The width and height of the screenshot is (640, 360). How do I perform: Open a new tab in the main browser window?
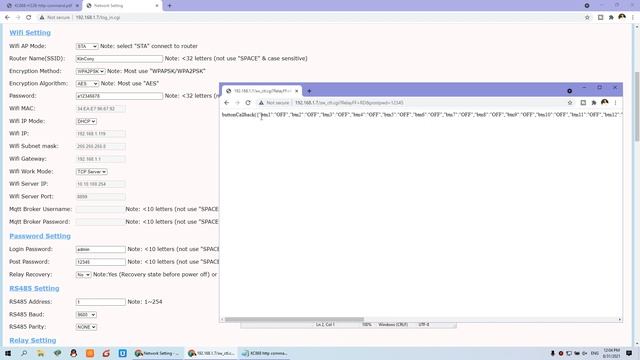[x=169, y=6]
